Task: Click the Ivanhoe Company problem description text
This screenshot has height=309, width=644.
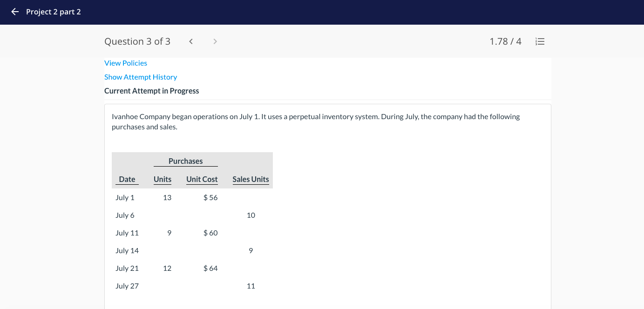Action: [316, 121]
